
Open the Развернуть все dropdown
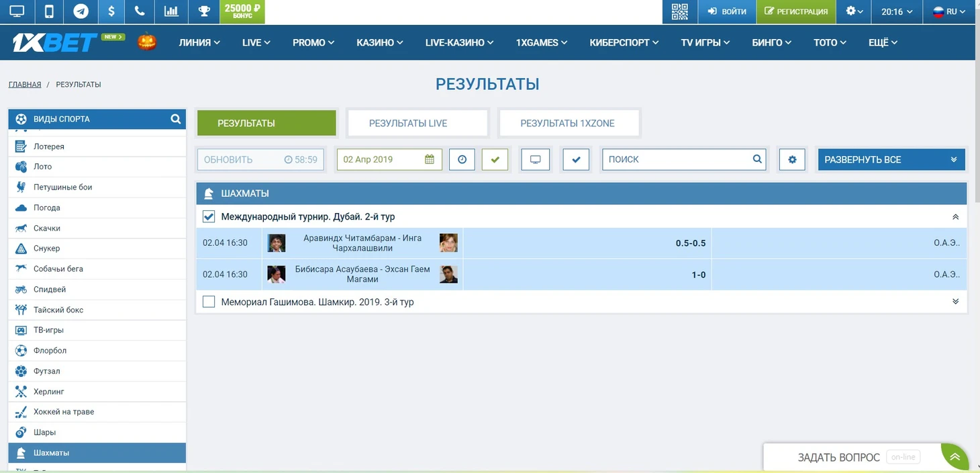891,159
